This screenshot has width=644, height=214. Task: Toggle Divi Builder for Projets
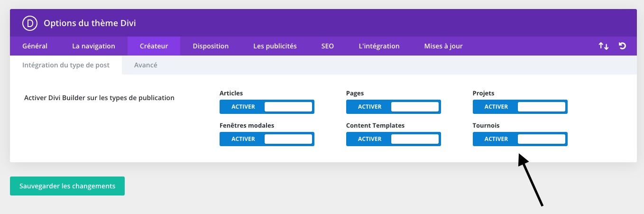[x=520, y=107]
